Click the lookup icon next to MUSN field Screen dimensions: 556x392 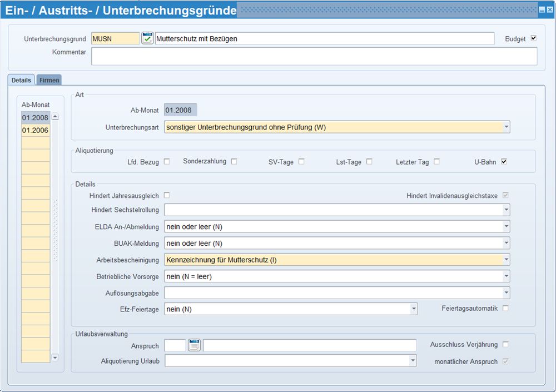click(x=147, y=38)
